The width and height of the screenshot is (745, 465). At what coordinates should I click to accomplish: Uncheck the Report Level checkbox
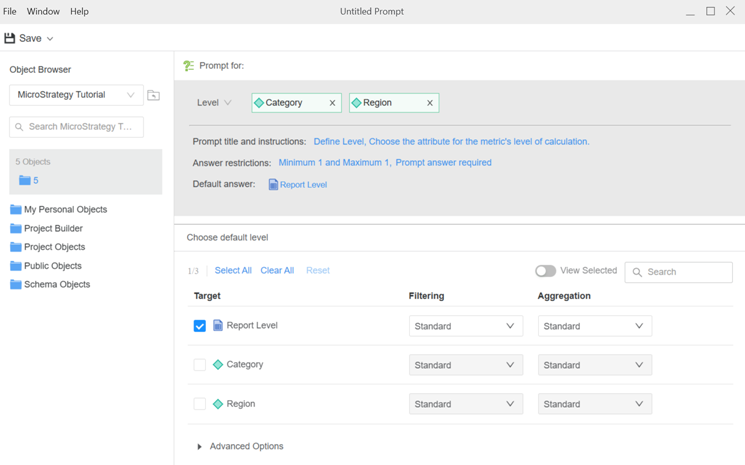(200, 326)
